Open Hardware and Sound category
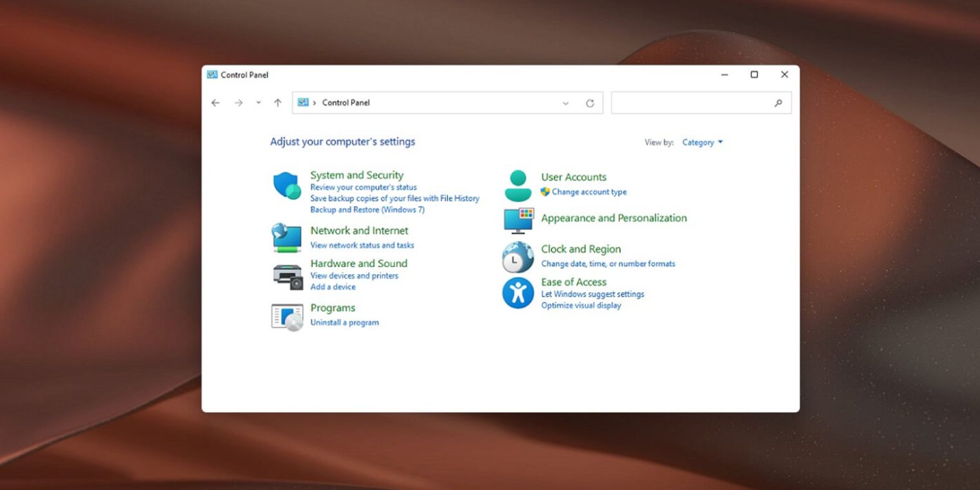 [x=358, y=263]
